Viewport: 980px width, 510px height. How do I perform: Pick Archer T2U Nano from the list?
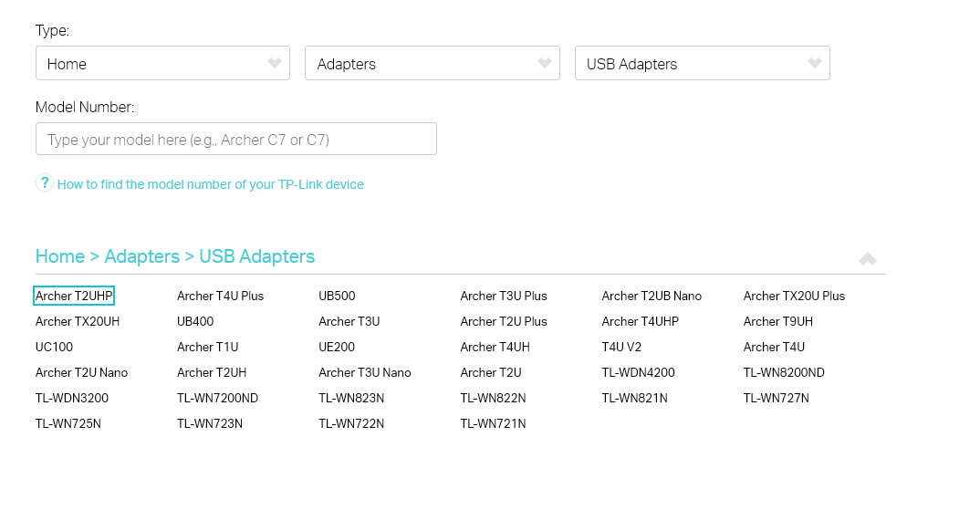[x=82, y=372]
